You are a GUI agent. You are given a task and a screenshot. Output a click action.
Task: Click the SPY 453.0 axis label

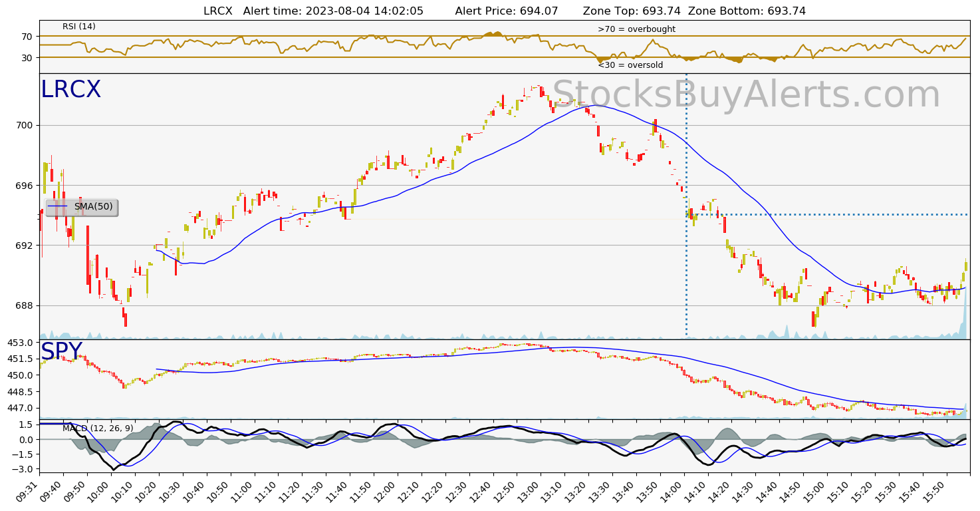(x=20, y=343)
